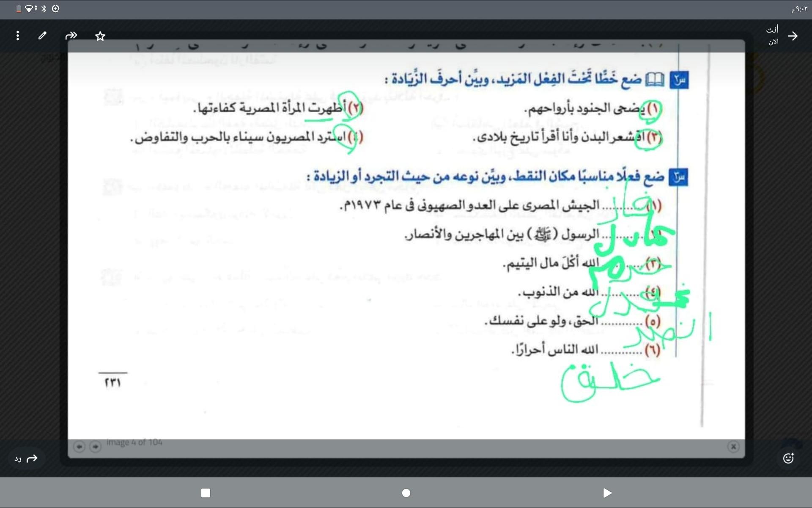Tap the blue س٣ question badge
The height and width of the screenshot is (508, 812).
(679, 177)
